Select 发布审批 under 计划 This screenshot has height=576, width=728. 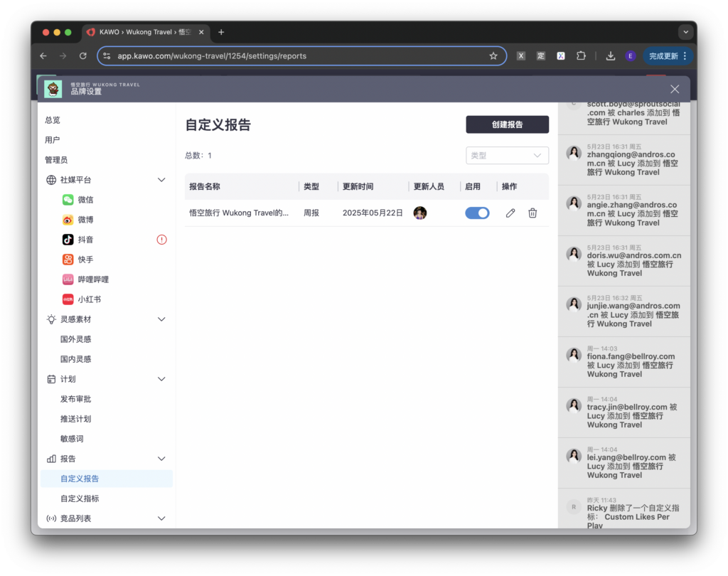[x=76, y=399]
